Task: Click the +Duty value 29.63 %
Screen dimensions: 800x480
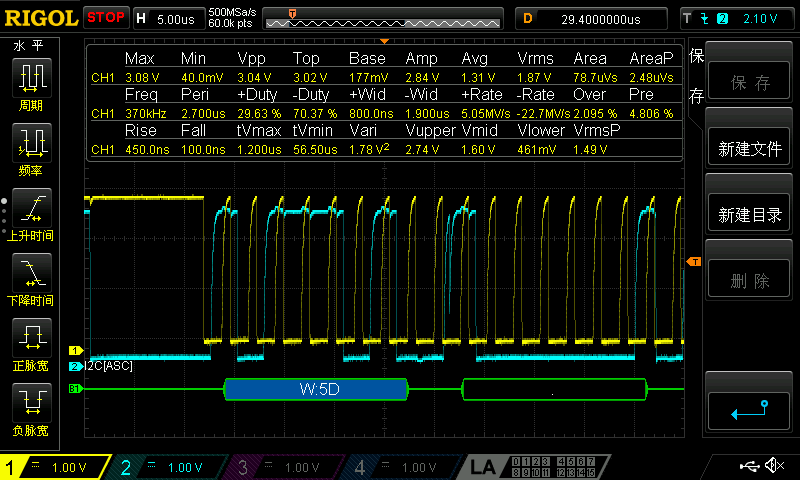Action: 259,113
